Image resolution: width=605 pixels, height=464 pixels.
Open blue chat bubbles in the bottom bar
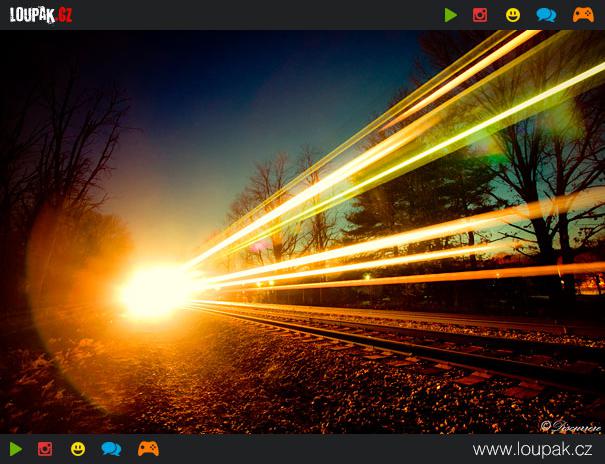coord(111,449)
